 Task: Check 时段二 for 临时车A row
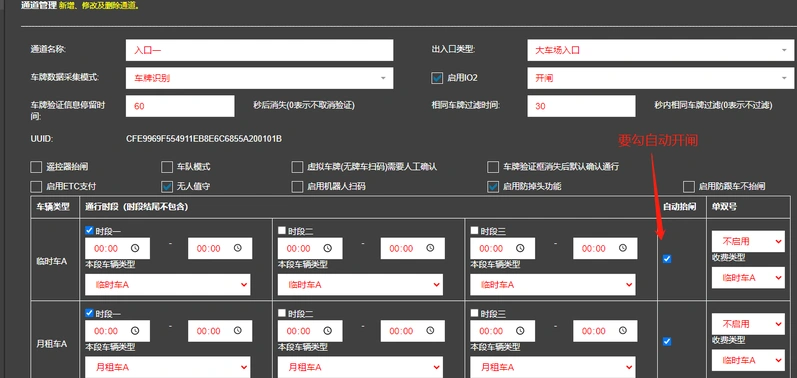pyautogui.click(x=282, y=231)
